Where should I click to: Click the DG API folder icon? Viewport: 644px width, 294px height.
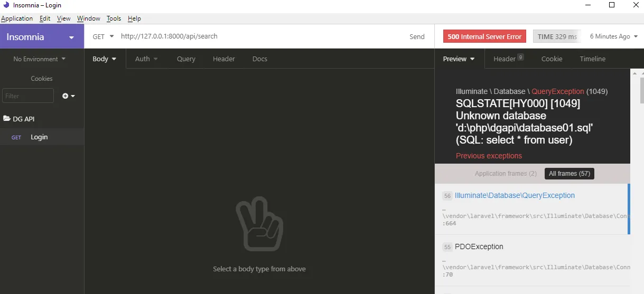coord(7,119)
